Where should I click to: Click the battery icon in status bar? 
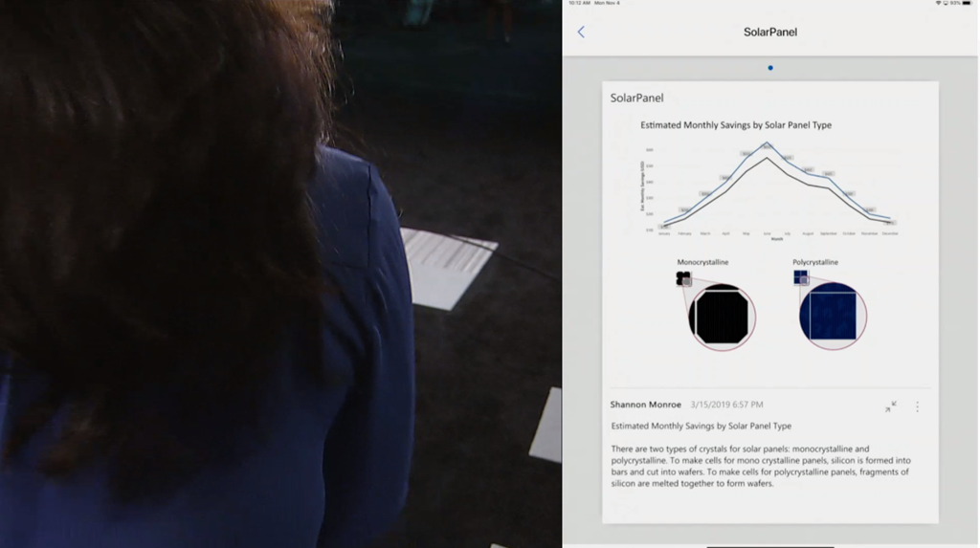[x=967, y=3]
